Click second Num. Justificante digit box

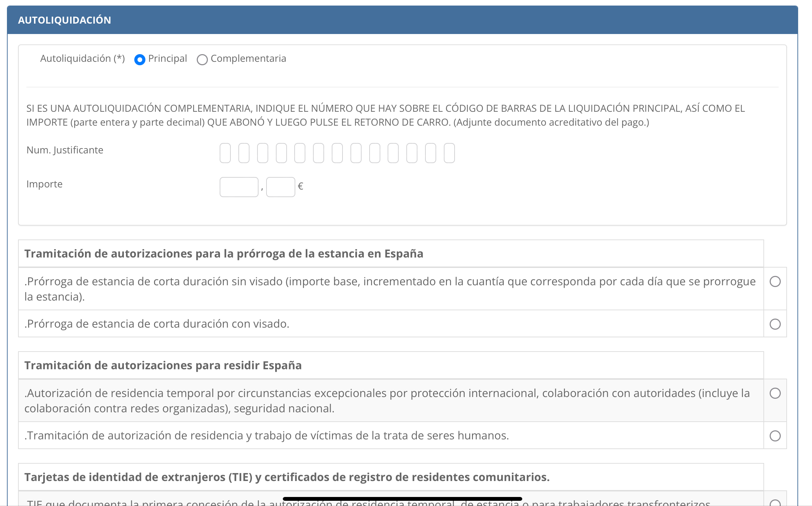[x=244, y=153]
